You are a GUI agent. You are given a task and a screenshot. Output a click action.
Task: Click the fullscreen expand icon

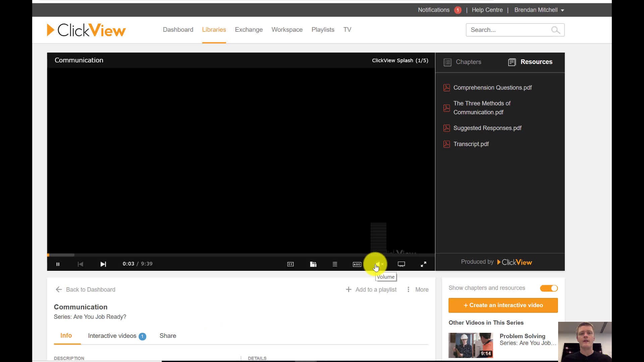423,263
